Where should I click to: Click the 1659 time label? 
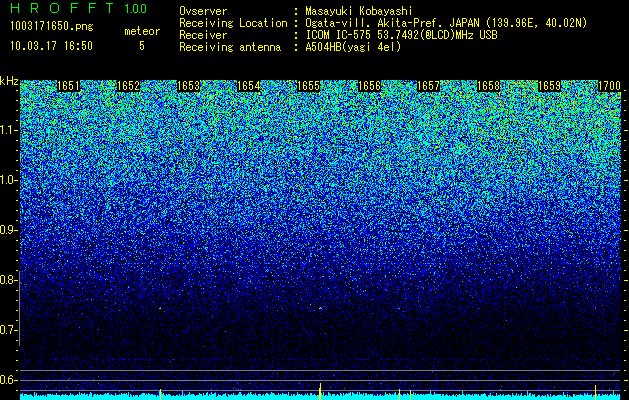click(549, 86)
